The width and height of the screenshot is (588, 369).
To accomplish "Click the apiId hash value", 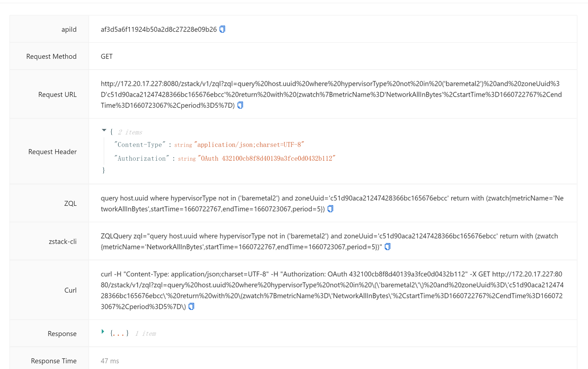I will coord(159,29).
